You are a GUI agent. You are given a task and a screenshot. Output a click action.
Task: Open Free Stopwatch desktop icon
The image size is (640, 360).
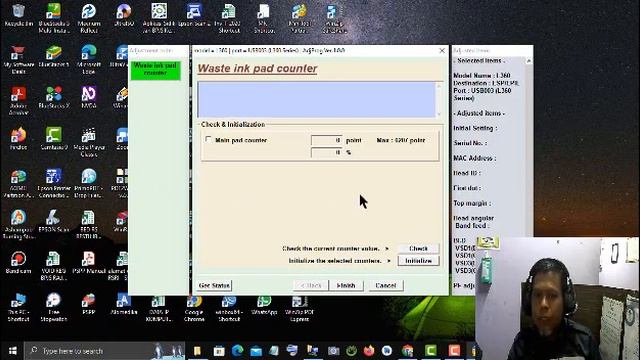coord(53,307)
